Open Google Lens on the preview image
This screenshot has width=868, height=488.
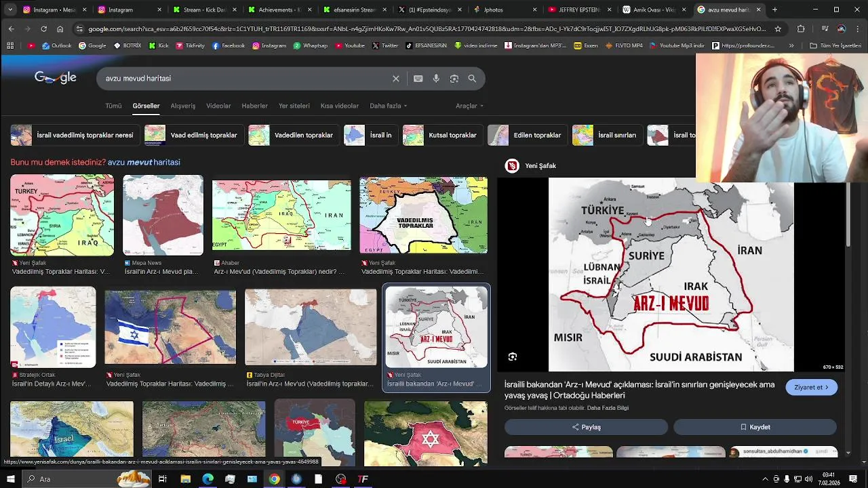[x=513, y=357]
